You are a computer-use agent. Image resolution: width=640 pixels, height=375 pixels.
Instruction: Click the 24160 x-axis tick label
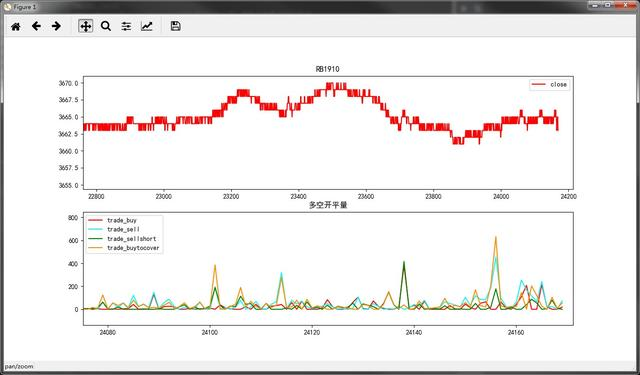point(516,333)
